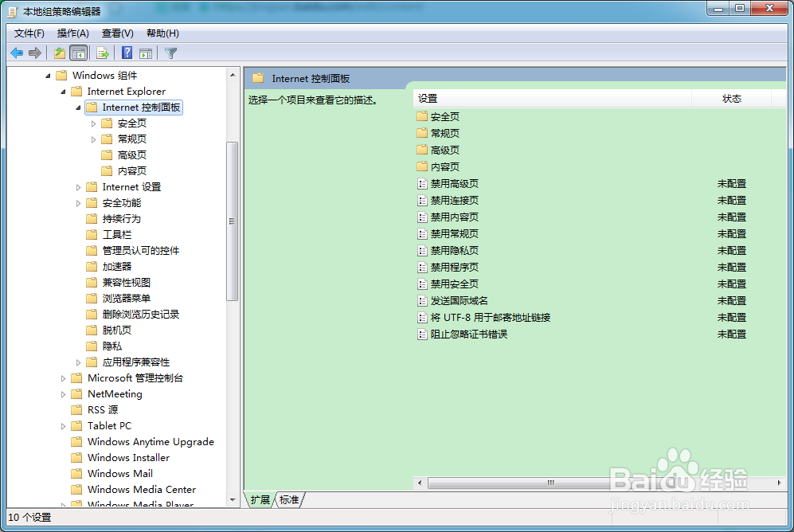Select the 管理员认可的控件 tree item
Screen dimensions: 794x532
click(x=141, y=251)
